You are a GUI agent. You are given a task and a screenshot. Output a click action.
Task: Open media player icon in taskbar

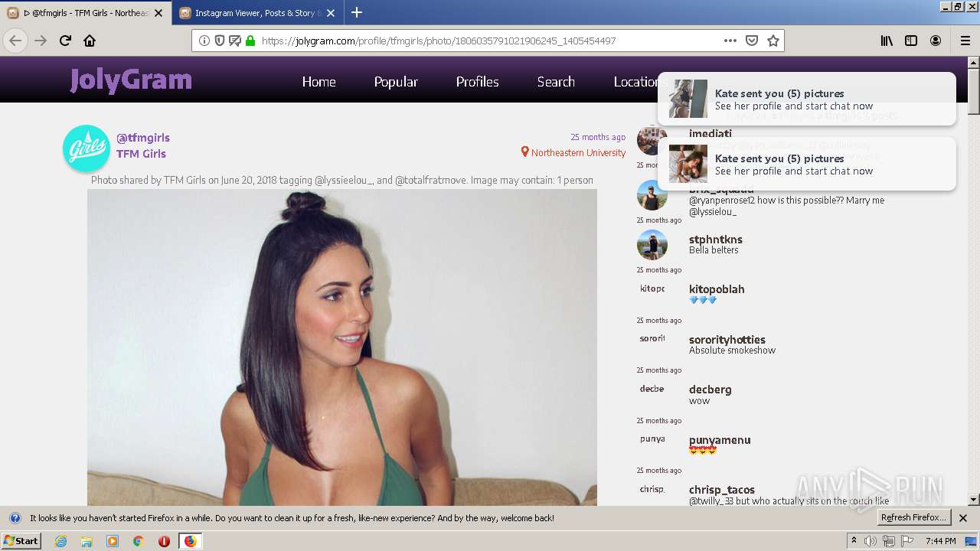pyautogui.click(x=113, y=541)
